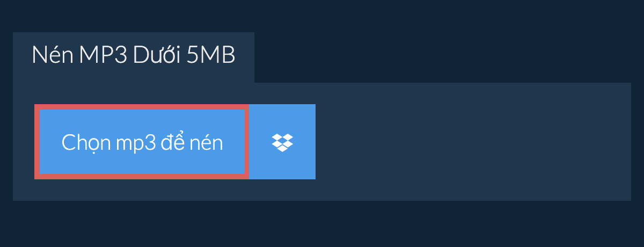Import an mp3 from Dropbox
The image size is (644, 247).
click(x=282, y=142)
